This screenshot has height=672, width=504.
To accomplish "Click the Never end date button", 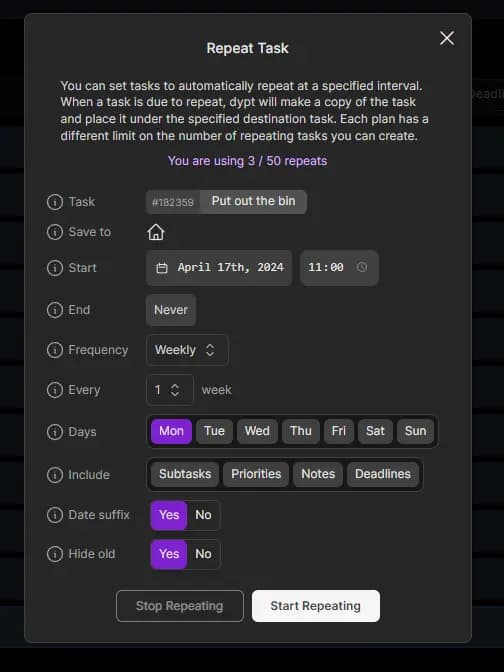I will [171, 309].
